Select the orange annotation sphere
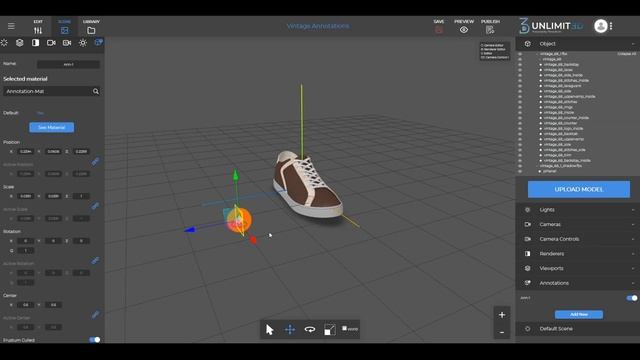The image size is (640, 360). pos(240,220)
